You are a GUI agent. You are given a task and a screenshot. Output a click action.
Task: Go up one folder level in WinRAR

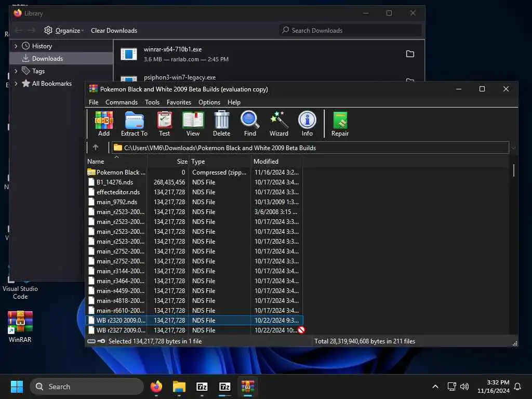96,147
